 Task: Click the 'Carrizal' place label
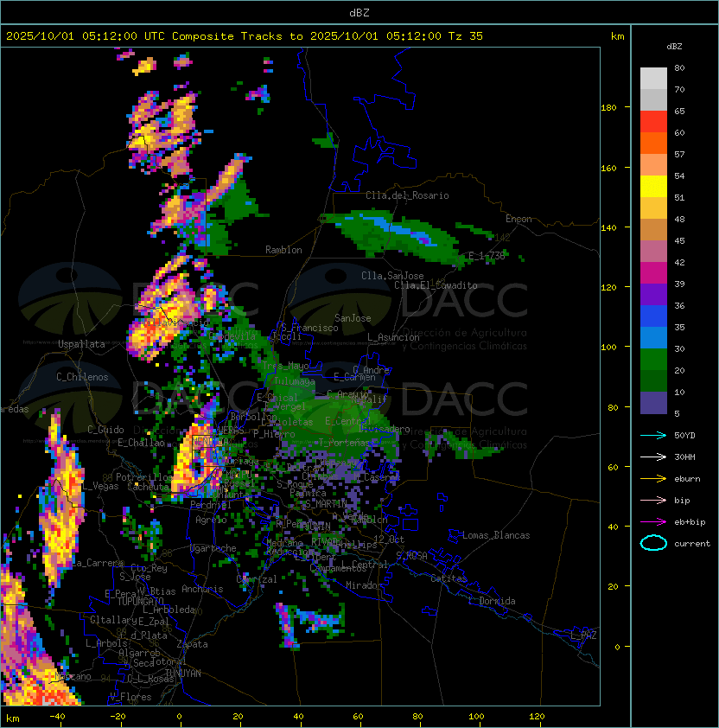(x=257, y=579)
